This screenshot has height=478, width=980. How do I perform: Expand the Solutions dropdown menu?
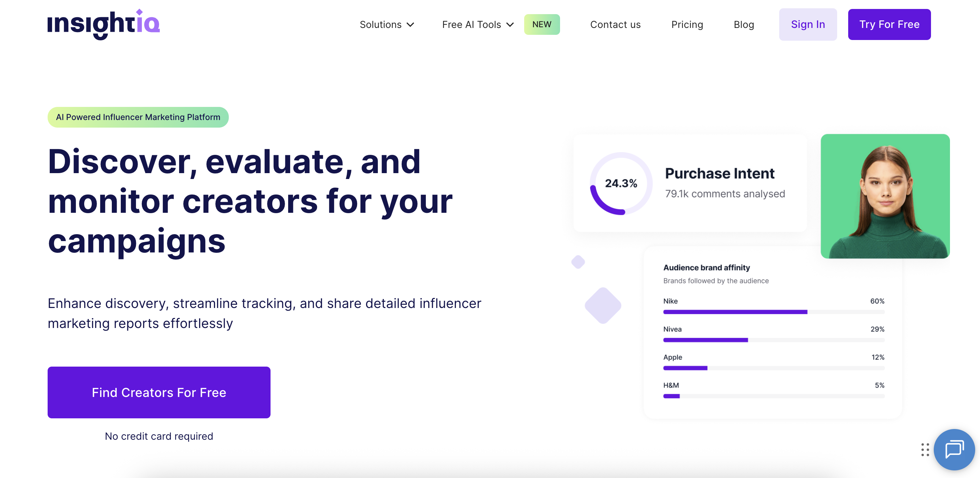pos(380,25)
